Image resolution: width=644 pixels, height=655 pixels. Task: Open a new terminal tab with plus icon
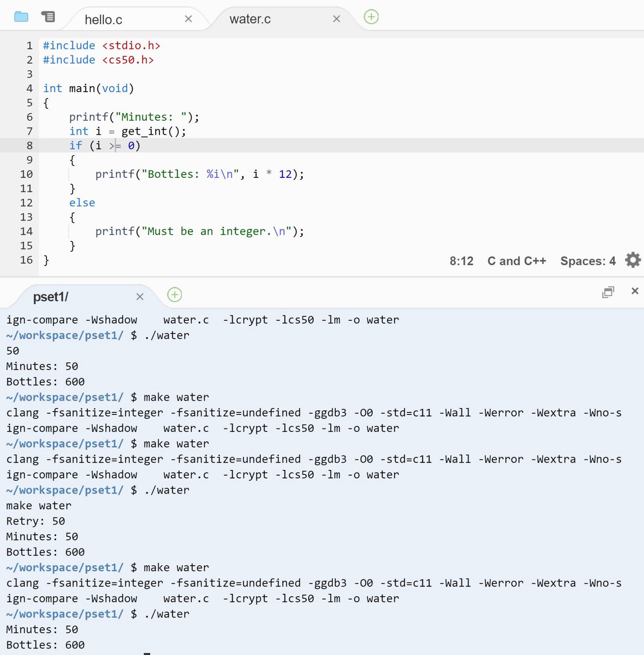(x=174, y=295)
